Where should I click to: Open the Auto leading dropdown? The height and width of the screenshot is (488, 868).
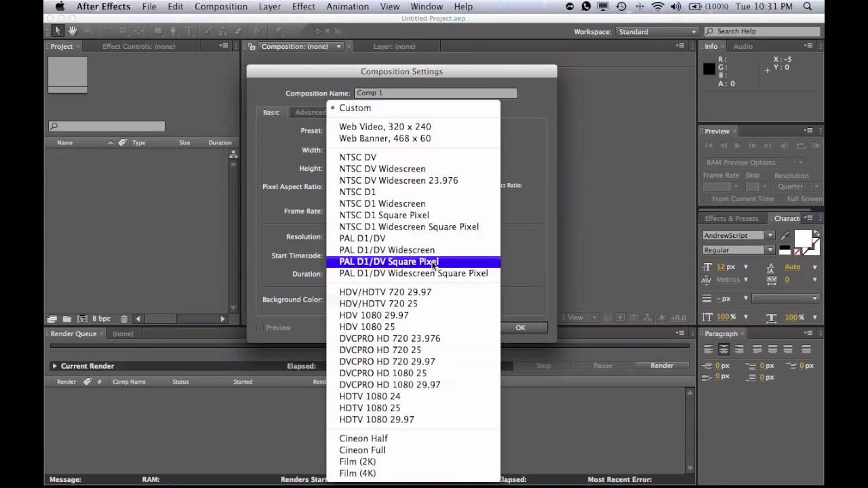[x=815, y=267]
